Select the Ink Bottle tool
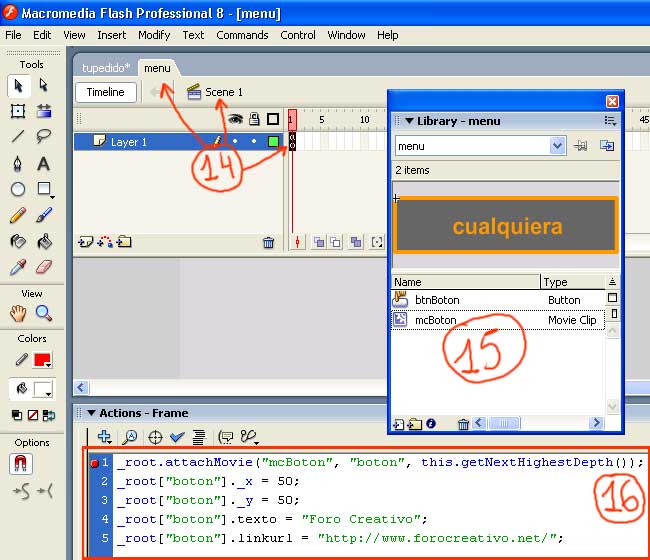 (x=18, y=241)
